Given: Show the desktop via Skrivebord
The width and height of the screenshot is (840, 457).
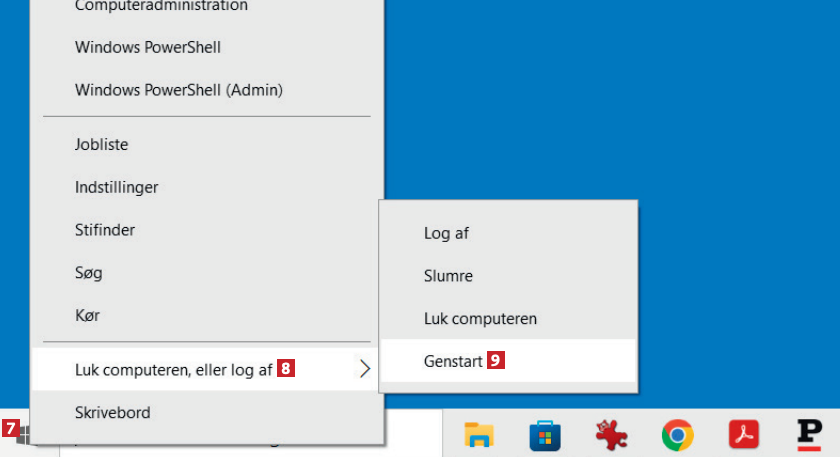Looking at the screenshot, I should 112,411.
